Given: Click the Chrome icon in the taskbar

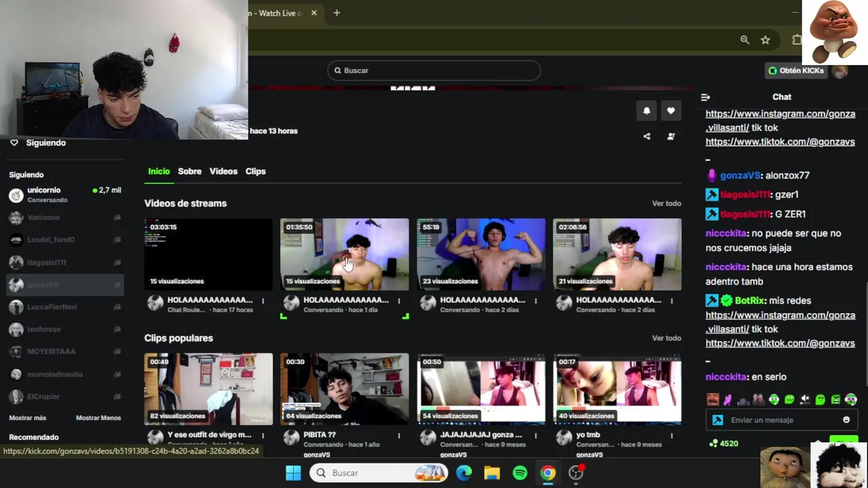Looking at the screenshot, I should [548, 473].
